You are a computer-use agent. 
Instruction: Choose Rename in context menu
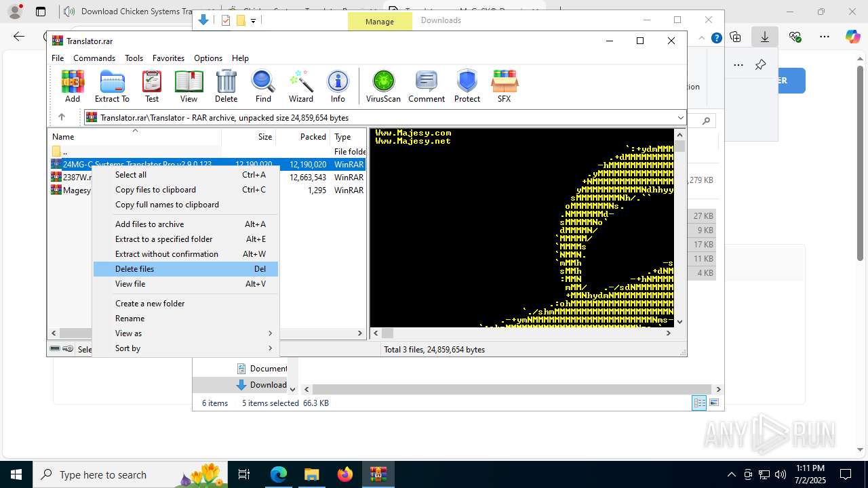pyautogui.click(x=186, y=319)
